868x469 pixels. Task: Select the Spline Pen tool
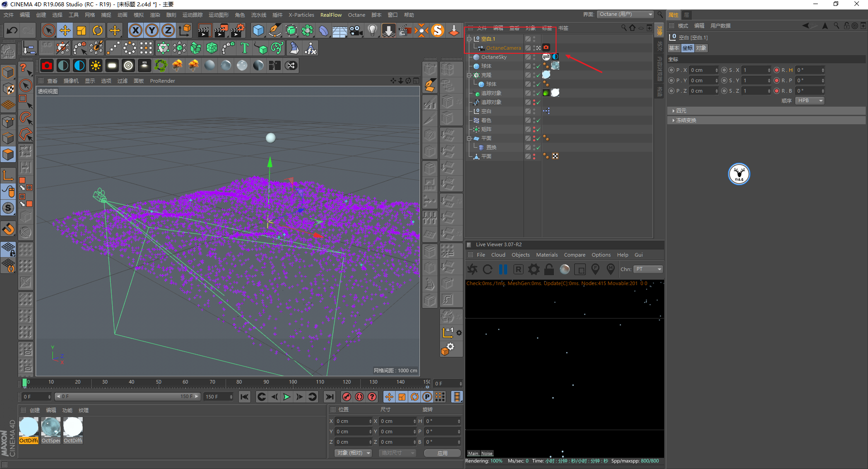[x=275, y=31]
